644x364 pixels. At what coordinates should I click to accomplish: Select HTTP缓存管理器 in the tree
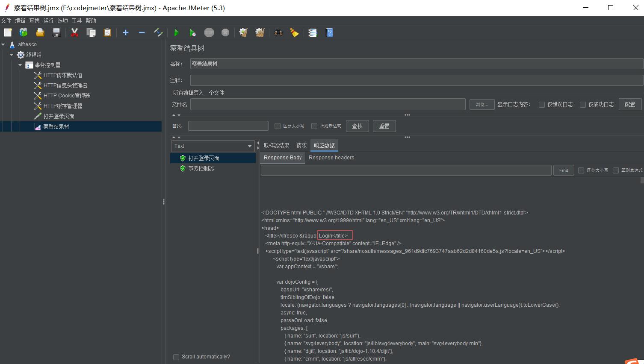pyautogui.click(x=63, y=106)
